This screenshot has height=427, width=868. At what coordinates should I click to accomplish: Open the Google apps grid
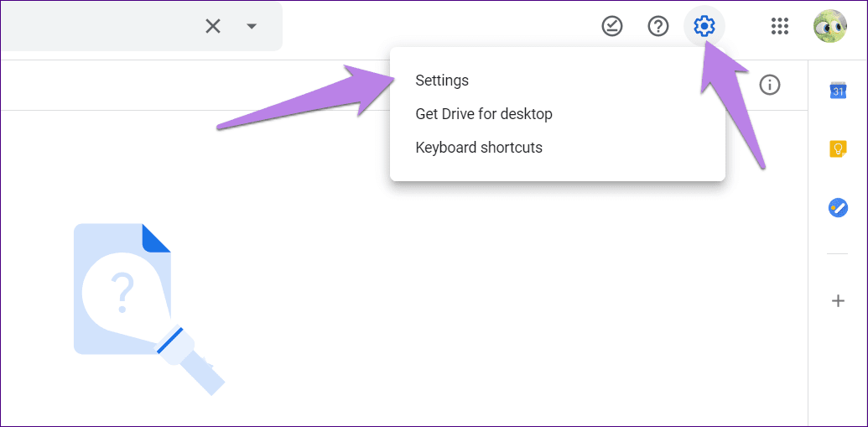[779, 26]
